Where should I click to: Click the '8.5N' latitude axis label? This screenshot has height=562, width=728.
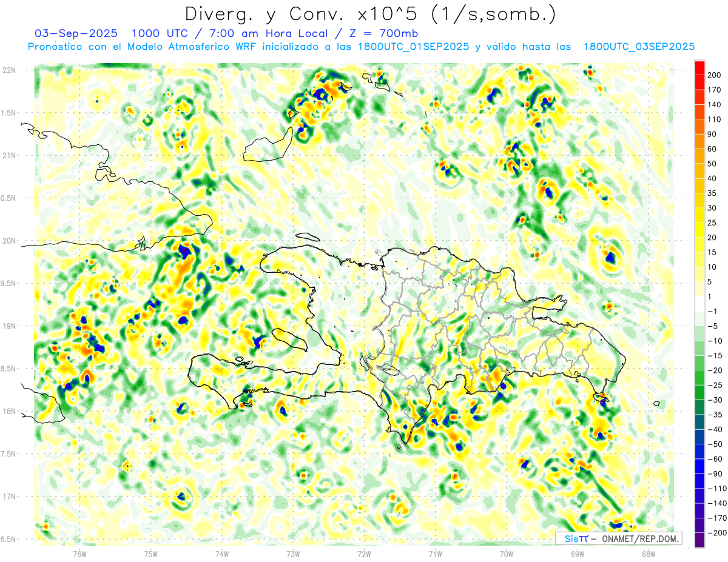click(9, 369)
